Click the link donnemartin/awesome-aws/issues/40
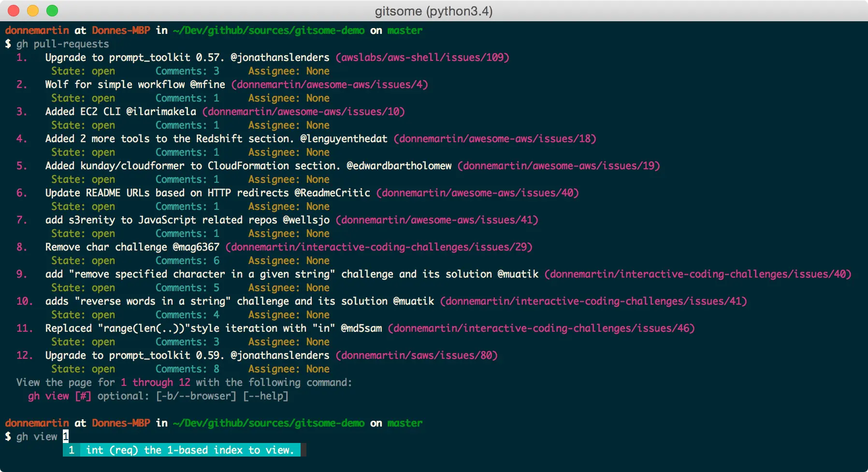868x472 pixels. pyautogui.click(x=477, y=193)
